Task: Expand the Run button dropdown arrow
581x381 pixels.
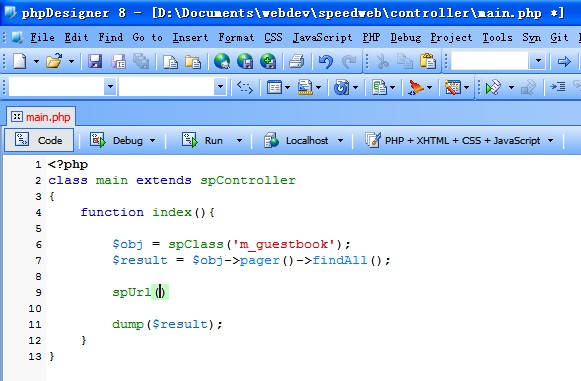Action: pos(239,140)
